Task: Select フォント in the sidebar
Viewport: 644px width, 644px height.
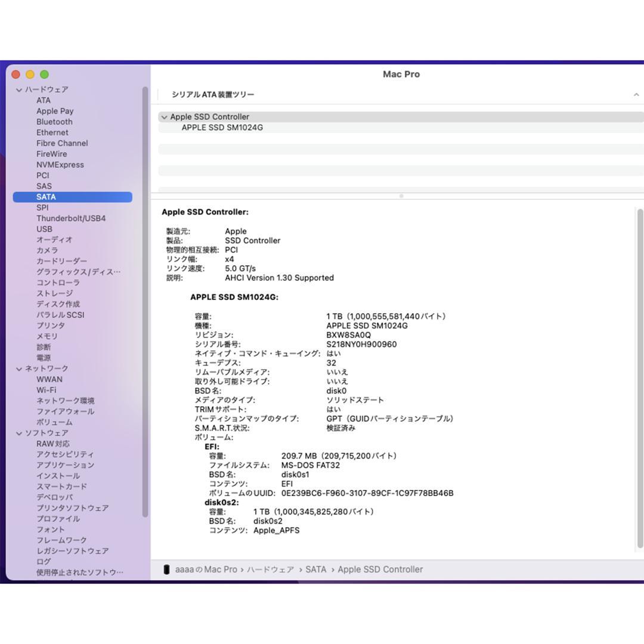Action: click(x=51, y=530)
